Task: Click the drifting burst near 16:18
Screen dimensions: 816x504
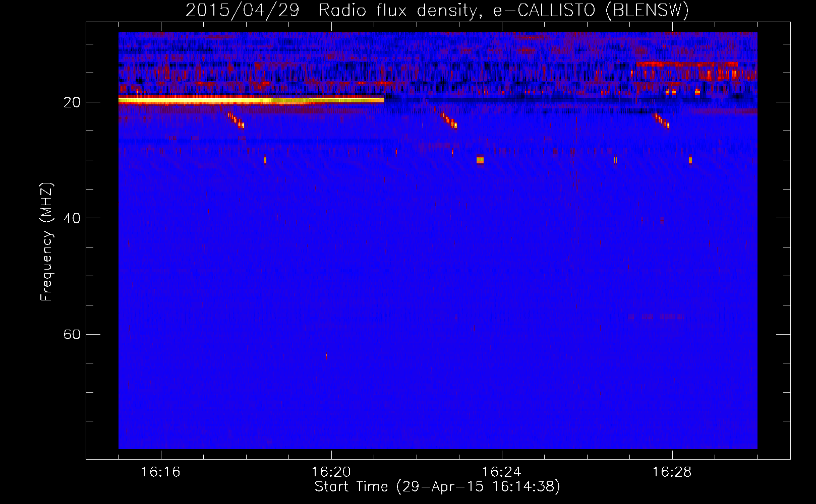Action: pyautogui.click(x=236, y=120)
